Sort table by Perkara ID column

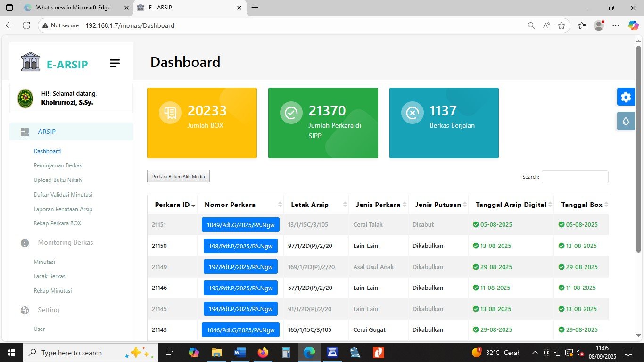173,205
